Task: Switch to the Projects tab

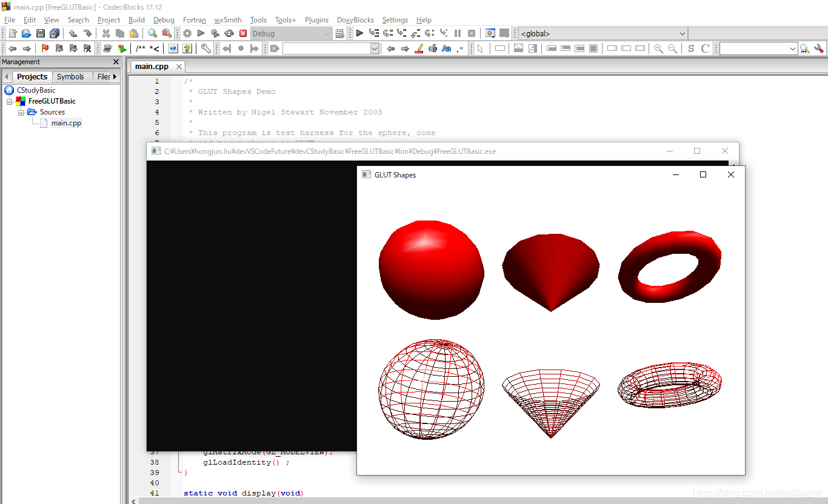Action: click(x=32, y=76)
